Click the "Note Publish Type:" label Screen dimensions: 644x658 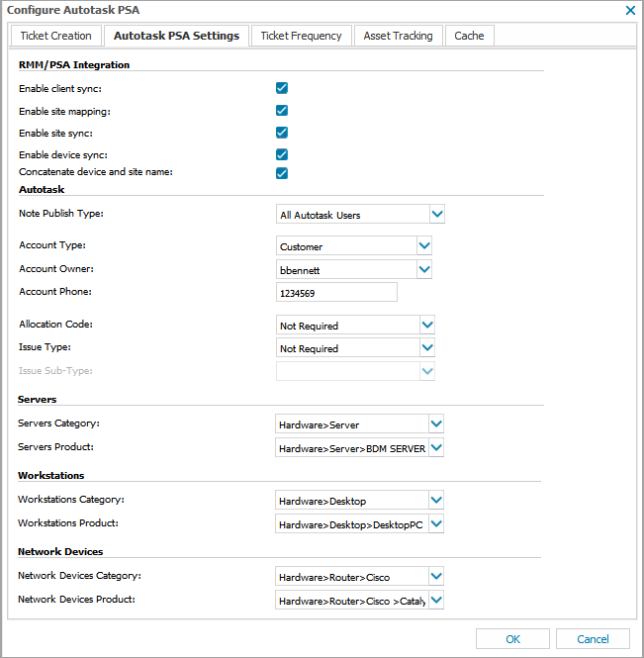(x=61, y=213)
